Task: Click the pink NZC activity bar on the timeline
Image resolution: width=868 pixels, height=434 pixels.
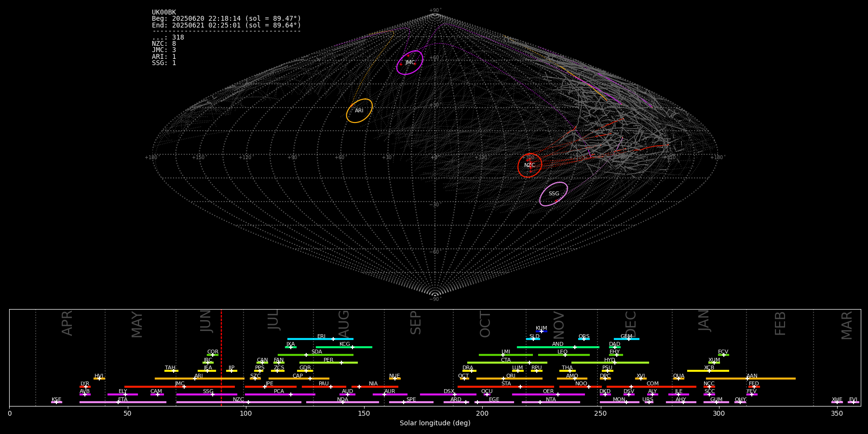Action: pyautogui.click(x=239, y=402)
